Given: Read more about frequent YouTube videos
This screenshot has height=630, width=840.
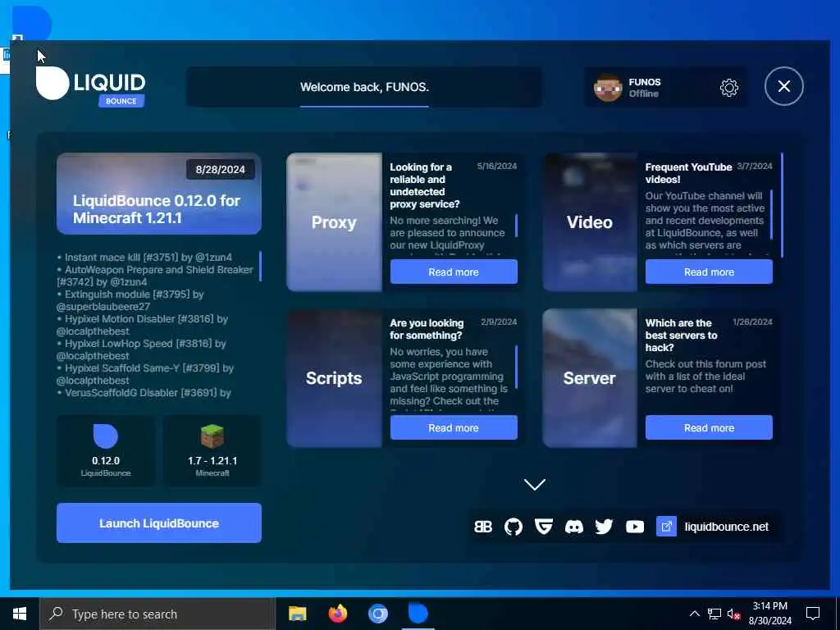Looking at the screenshot, I should tap(709, 272).
